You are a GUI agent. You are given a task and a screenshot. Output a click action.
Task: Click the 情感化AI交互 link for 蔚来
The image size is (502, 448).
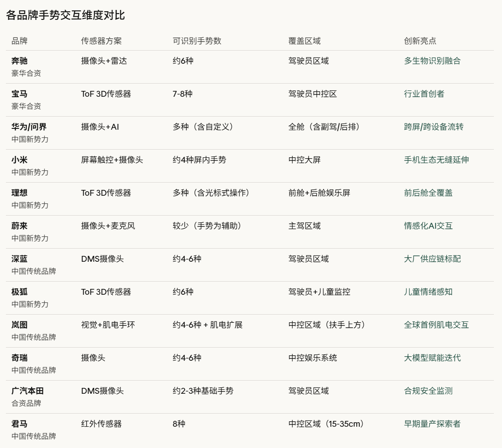(x=429, y=226)
